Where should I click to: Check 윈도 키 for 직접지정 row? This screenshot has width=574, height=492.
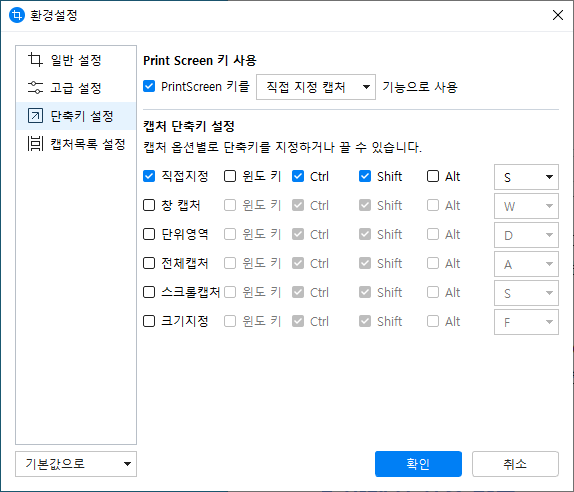click(230, 176)
